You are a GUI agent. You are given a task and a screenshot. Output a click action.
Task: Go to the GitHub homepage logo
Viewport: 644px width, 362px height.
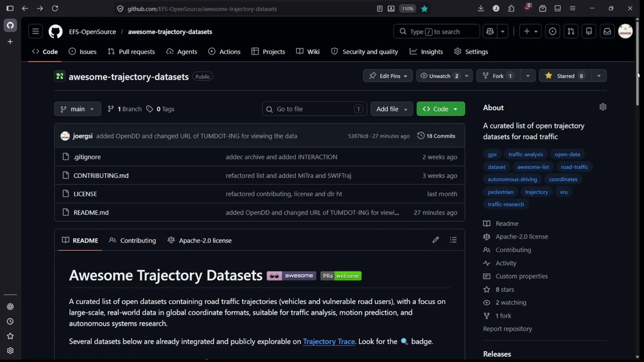55,32
